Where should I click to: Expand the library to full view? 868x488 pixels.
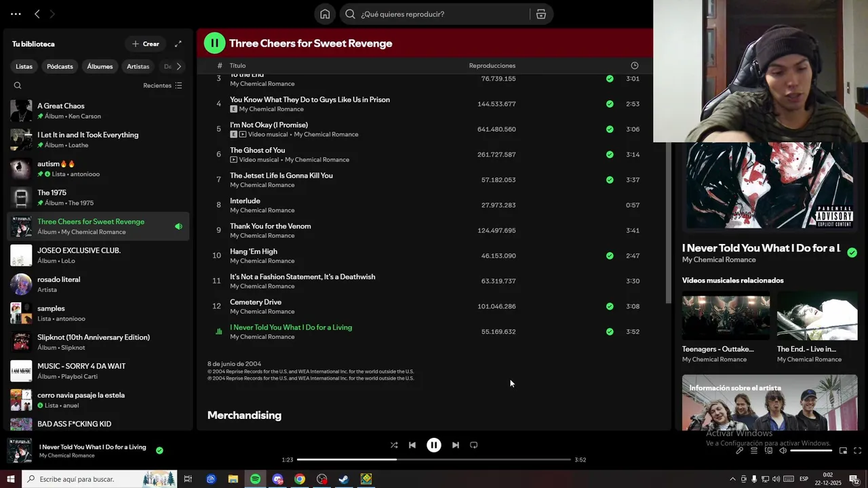178,44
